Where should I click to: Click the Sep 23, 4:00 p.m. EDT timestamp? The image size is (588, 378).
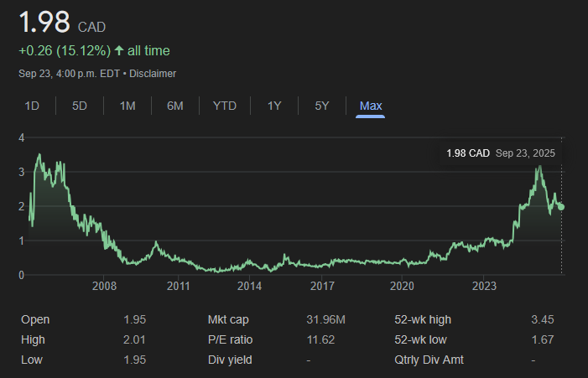69,74
